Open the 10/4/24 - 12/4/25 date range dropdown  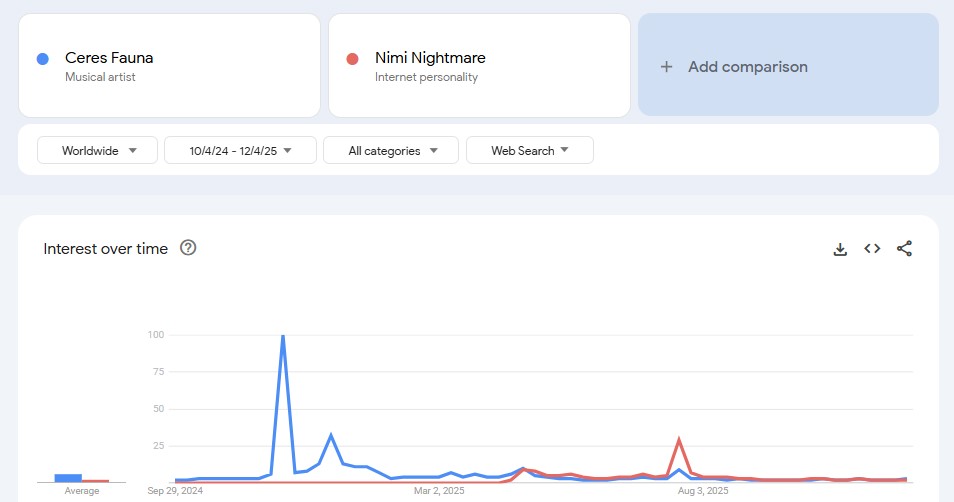[x=240, y=150]
